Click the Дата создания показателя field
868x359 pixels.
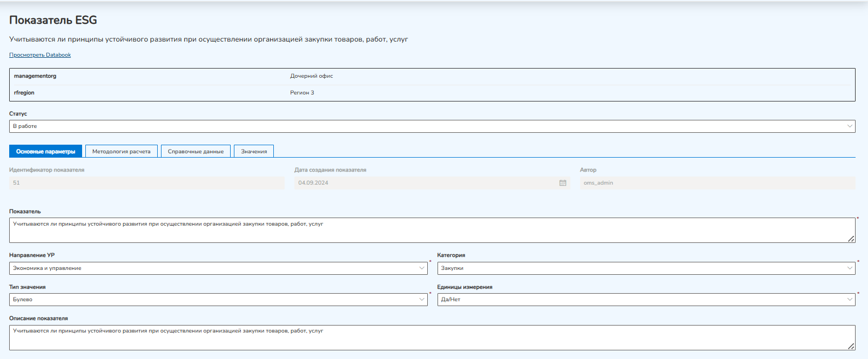tap(432, 183)
